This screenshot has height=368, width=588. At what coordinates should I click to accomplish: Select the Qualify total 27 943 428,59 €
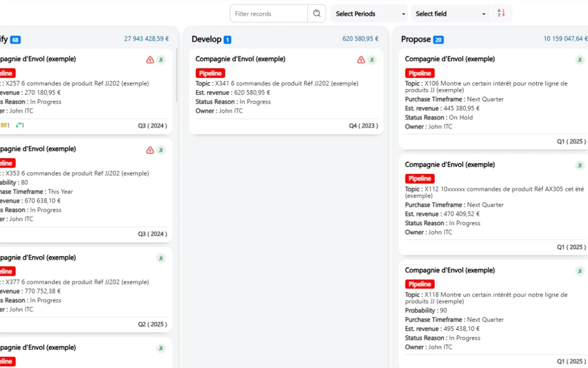pyautogui.click(x=147, y=39)
